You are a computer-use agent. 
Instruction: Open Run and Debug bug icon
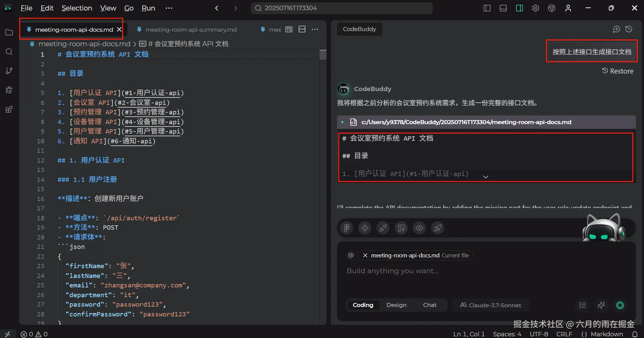pyautogui.click(x=9, y=90)
